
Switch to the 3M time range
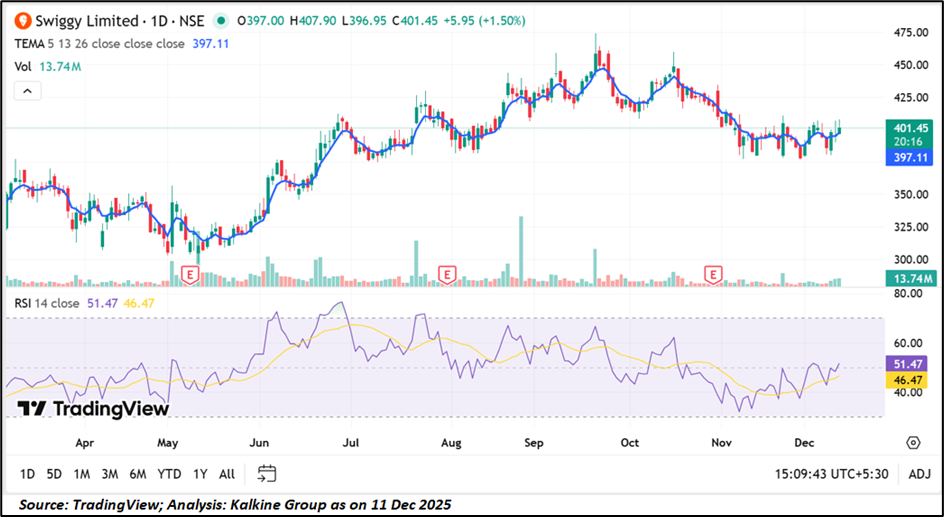(x=110, y=473)
